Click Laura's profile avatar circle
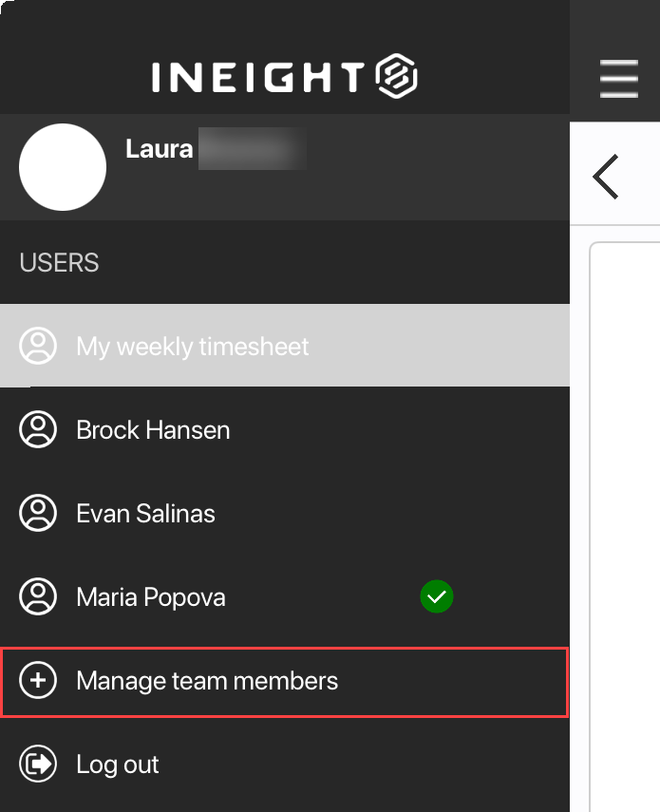This screenshot has height=812, width=660. pos(63,167)
